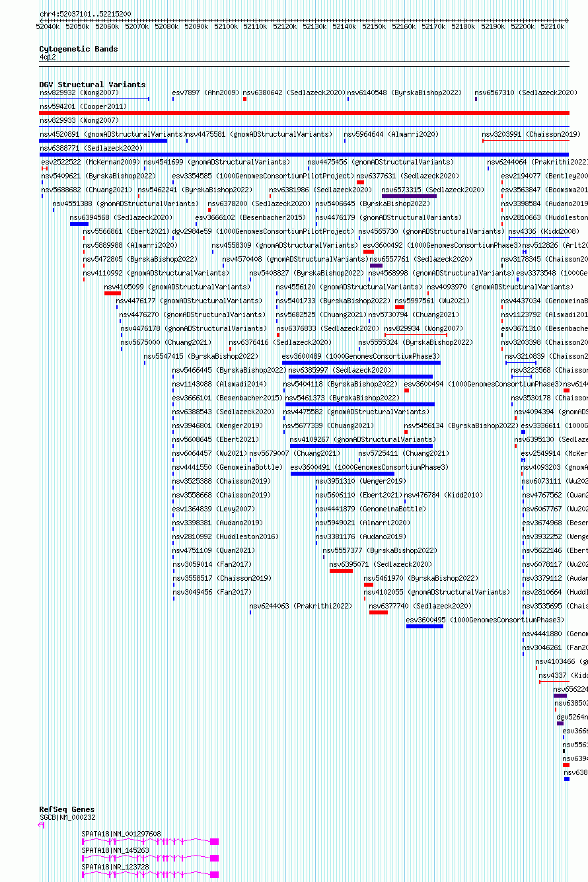Open variant nsv5461970 (ByrskaBishop2022)

421,578
